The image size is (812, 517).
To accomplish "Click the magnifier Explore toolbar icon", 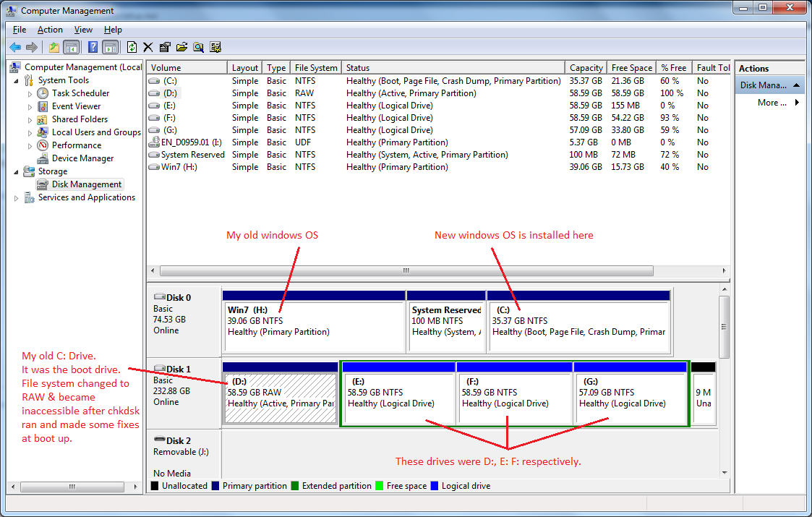I will click(198, 48).
